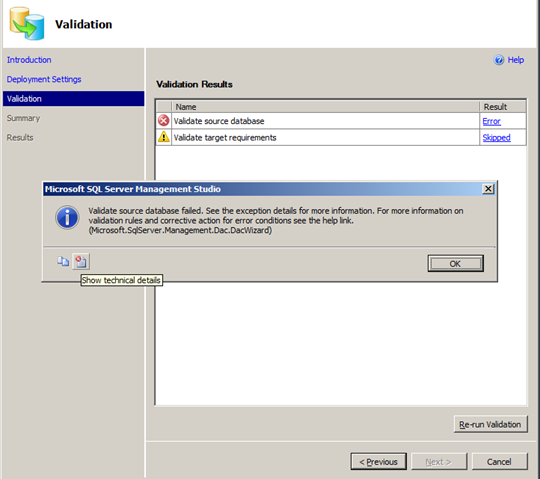Select the Results step in sidebar
Screen dimensions: 540x479
pyautogui.click(x=20, y=138)
